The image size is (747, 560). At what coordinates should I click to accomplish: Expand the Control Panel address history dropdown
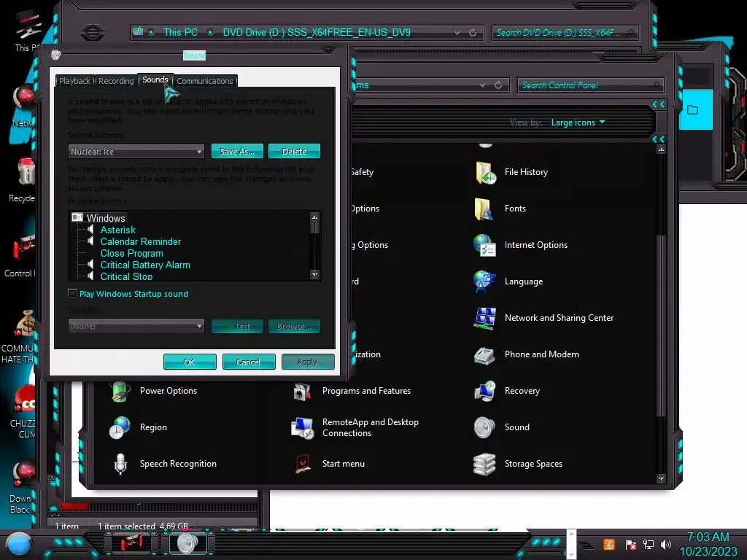tap(483, 85)
